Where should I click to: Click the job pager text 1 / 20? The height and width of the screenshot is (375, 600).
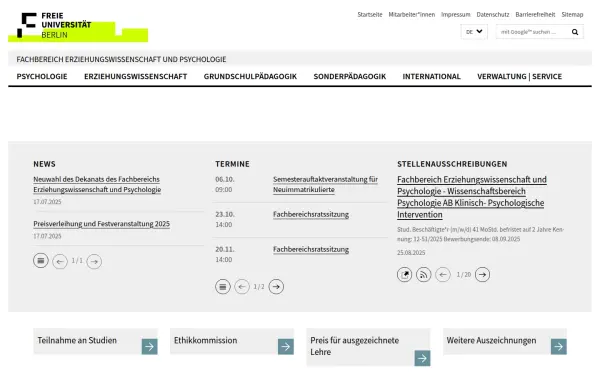coord(463,275)
